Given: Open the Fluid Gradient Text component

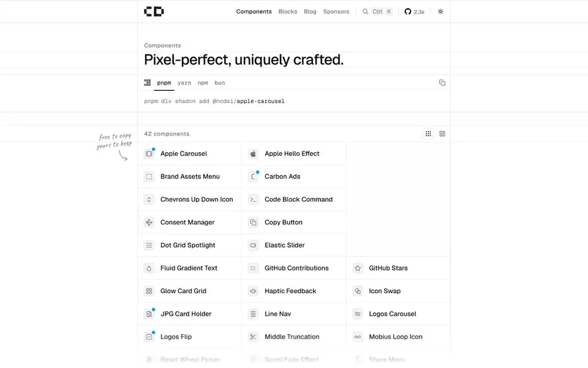Looking at the screenshot, I should (189, 268).
